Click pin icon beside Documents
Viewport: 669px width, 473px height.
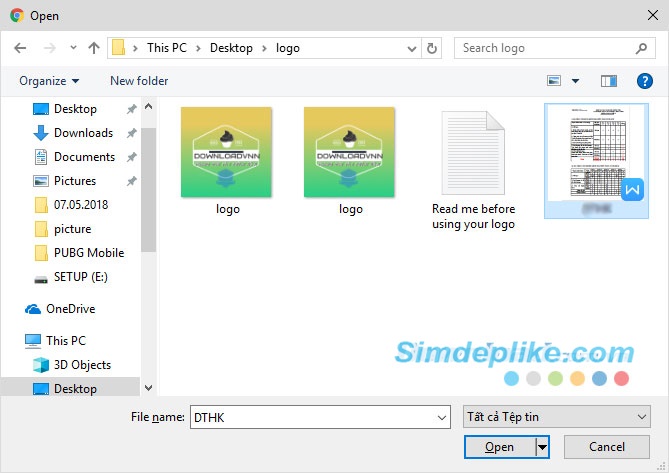click(131, 157)
